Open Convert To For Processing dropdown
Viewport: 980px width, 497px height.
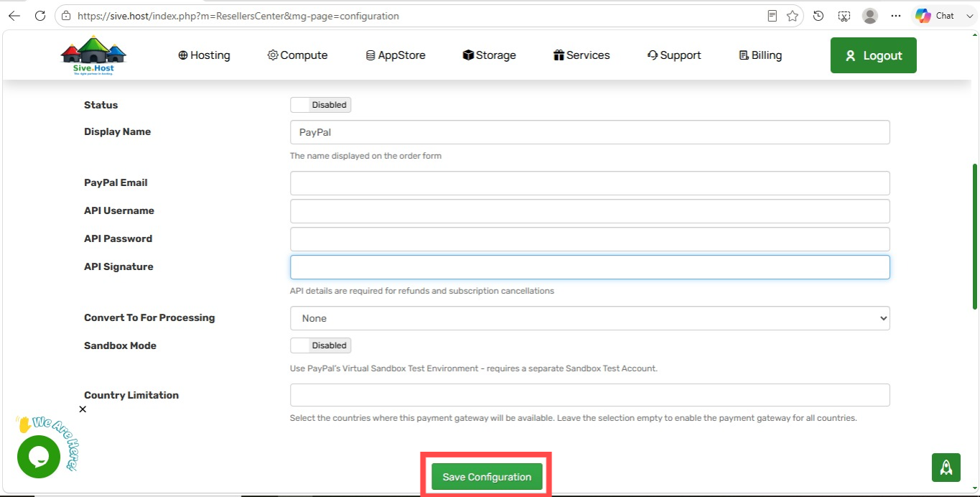tap(589, 318)
